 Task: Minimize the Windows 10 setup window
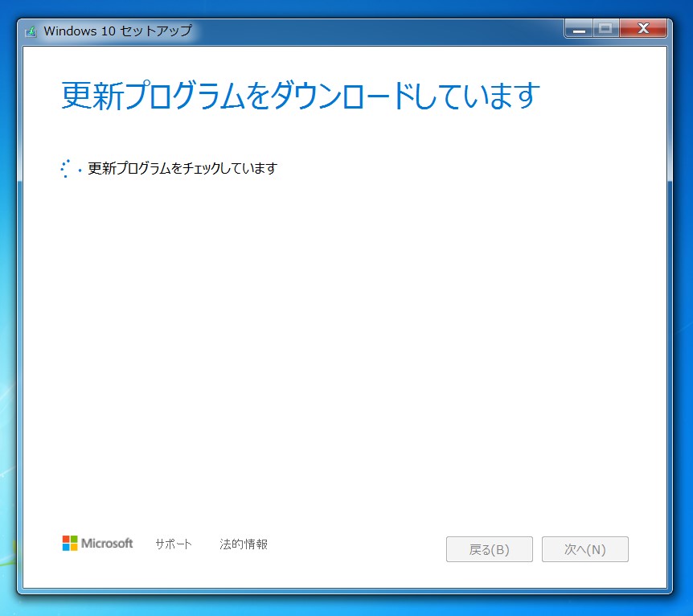[577, 27]
